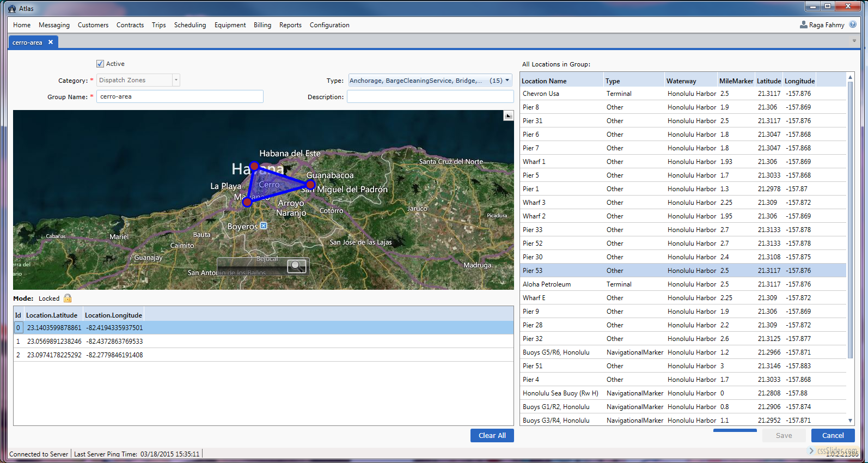The image size is (868, 463).
Task: Select the top red vertex of the polygon
Action: coord(254,166)
